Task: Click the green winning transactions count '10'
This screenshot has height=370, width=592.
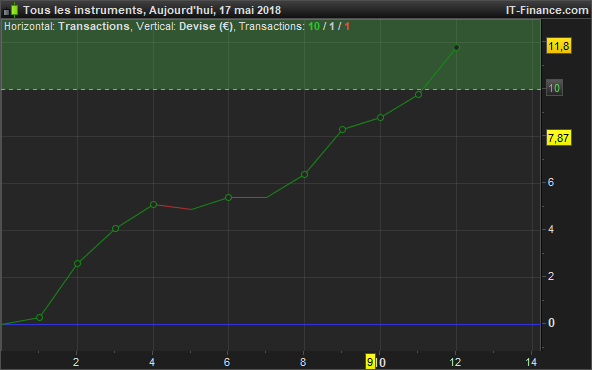Action: (x=314, y=26)
